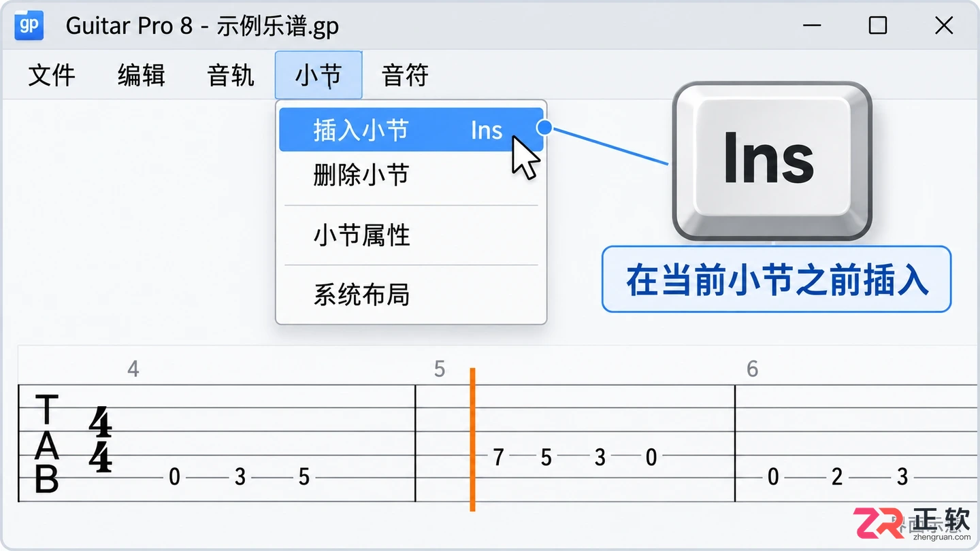Open the 音轨 menu
980x551 pixels.
(x=231, y=76)
